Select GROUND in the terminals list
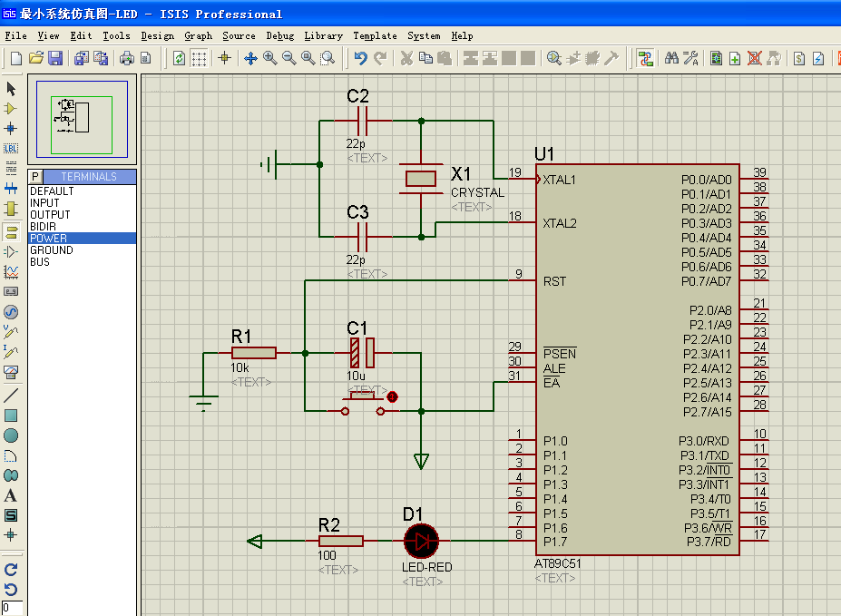 pyautogui.click(x=52, y=250)
